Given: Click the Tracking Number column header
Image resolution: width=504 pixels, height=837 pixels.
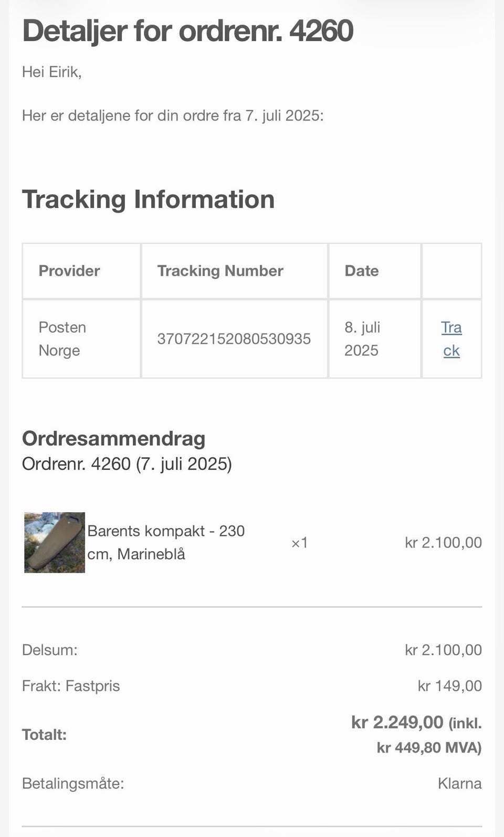Looking at the screenshot, I should point(220,271).
